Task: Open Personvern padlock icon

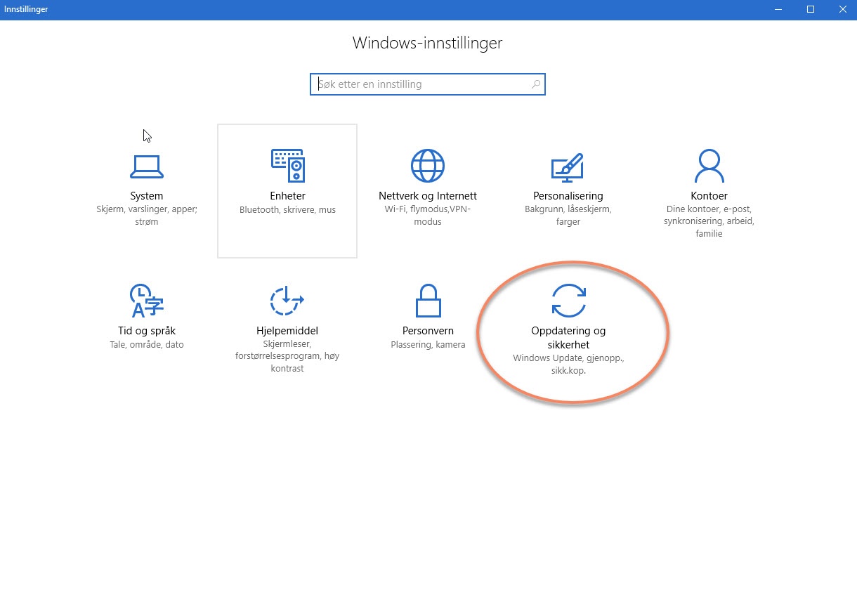Action: (428, 301)
